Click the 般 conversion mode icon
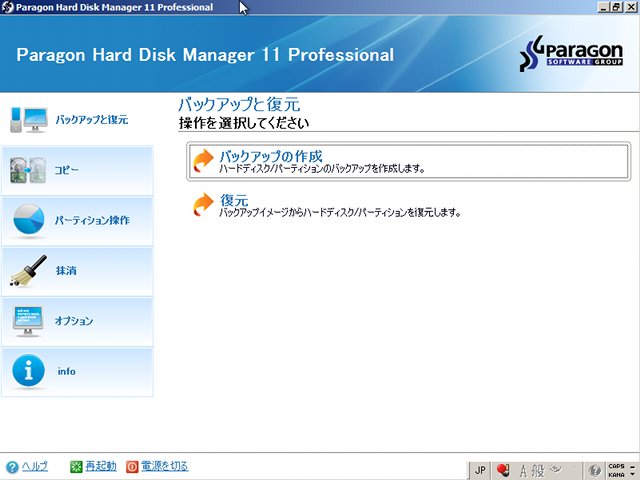Image resolution: width=640 pixels, height=480 pixels. click(x=539, y=471)
